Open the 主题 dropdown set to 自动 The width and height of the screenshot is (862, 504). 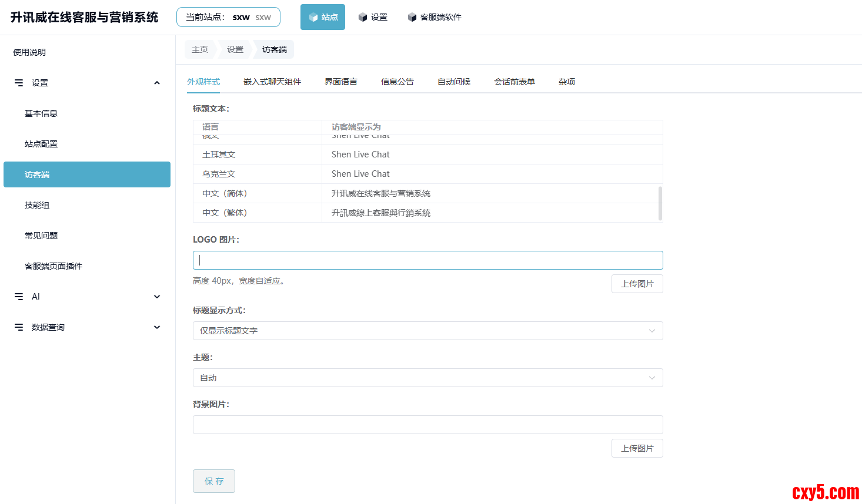(x=428, y=378)
